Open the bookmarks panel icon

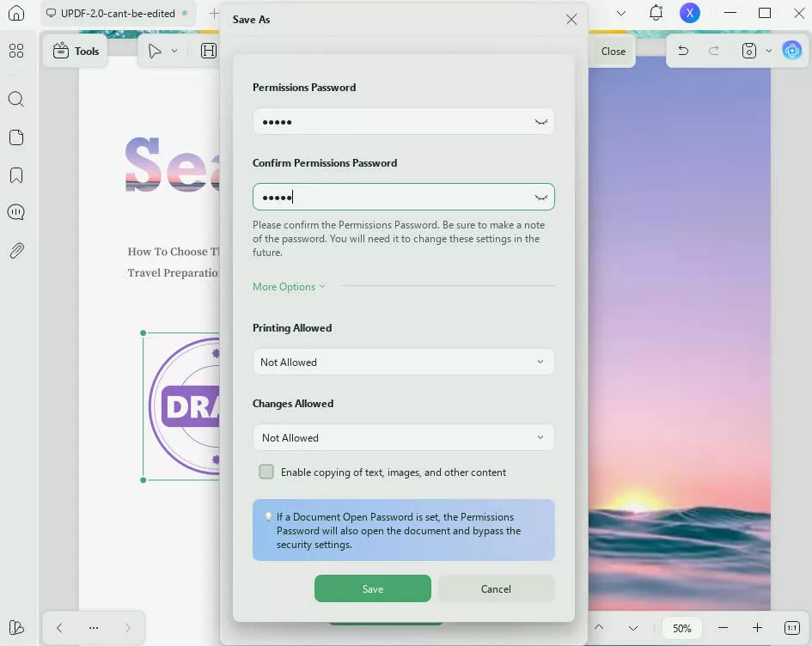tap(15, 175)
